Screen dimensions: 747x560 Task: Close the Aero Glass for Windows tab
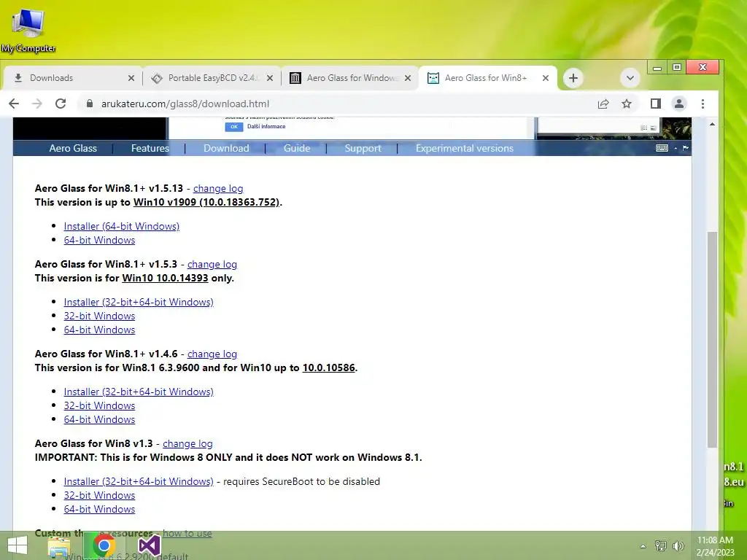tap(408, 78)
